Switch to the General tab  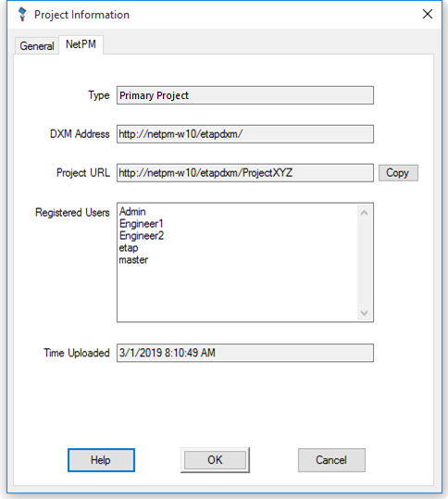[x=37, y=46]
